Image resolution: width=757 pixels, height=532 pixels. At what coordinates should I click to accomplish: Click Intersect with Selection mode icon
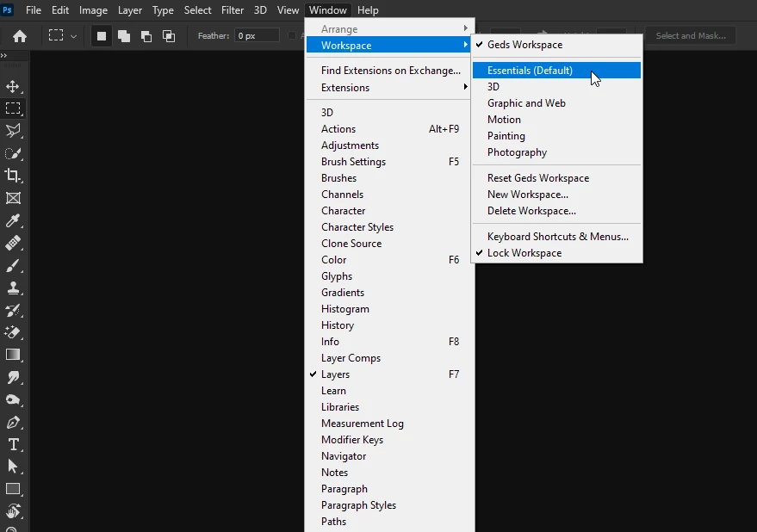pos(169,35)
